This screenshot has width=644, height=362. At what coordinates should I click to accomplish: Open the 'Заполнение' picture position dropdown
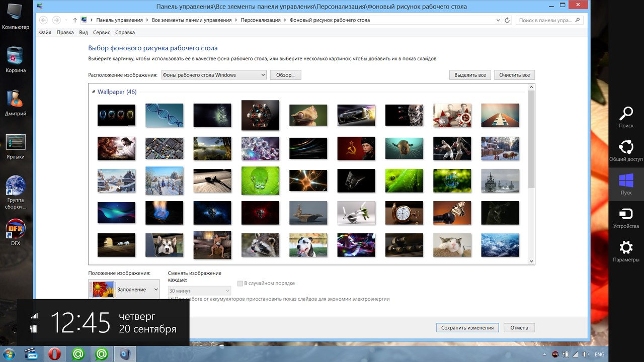[x=124, y=290]
